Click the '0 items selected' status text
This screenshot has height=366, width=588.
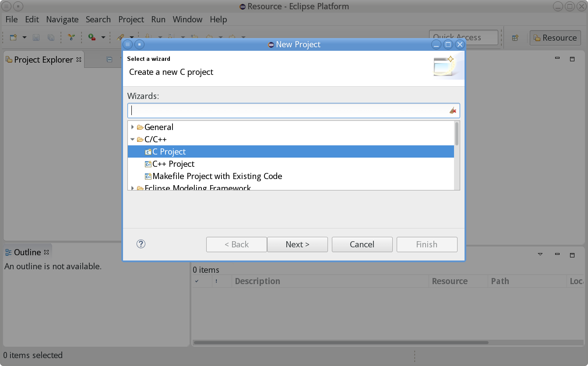[x=33, y=355]
